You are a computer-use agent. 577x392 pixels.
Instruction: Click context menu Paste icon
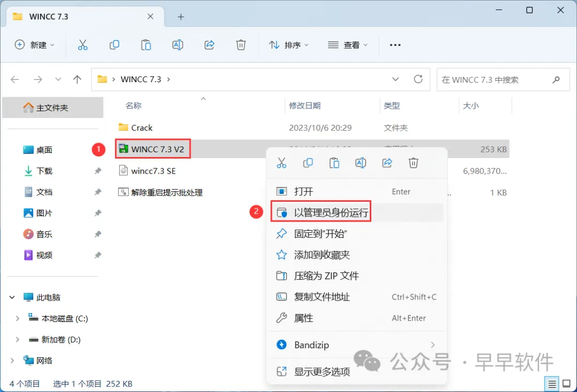click(x=334, y=163)
